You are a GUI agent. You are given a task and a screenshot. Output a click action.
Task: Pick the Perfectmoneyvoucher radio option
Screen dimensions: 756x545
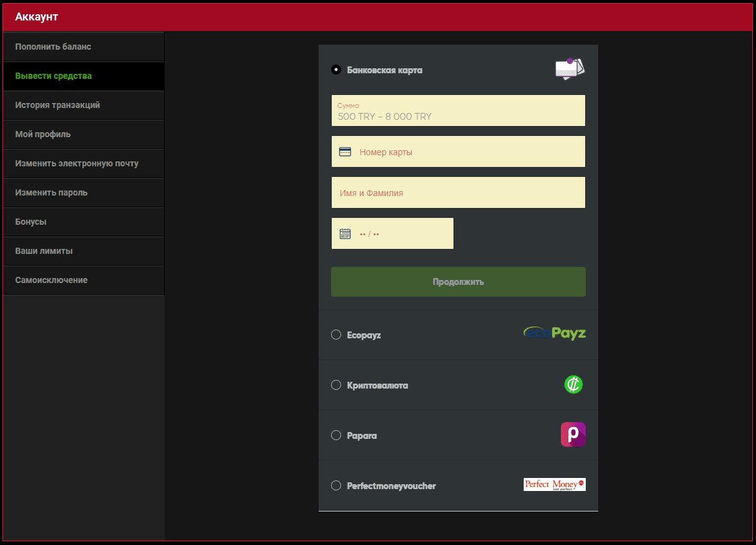(x=336, y=486)
